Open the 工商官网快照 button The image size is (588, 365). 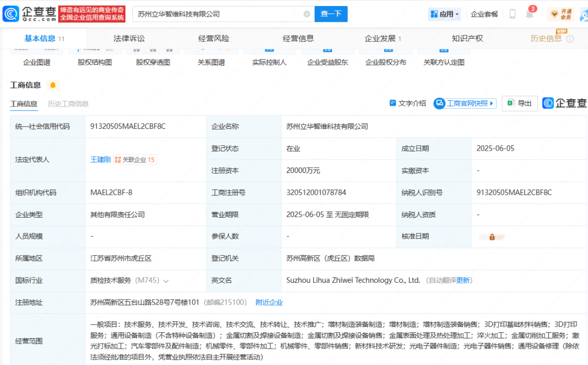(x=465, y=103)
